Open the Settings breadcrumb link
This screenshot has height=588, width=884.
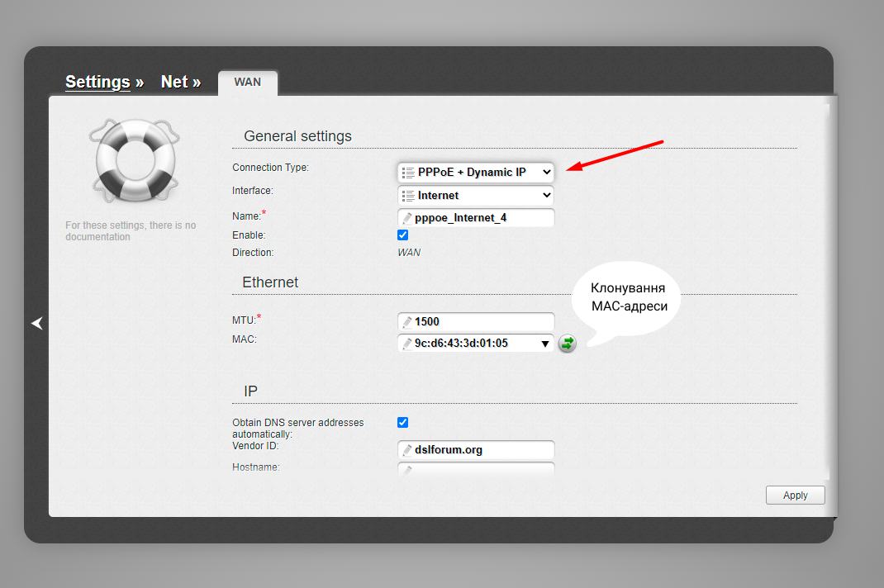[x=97, y=82]
